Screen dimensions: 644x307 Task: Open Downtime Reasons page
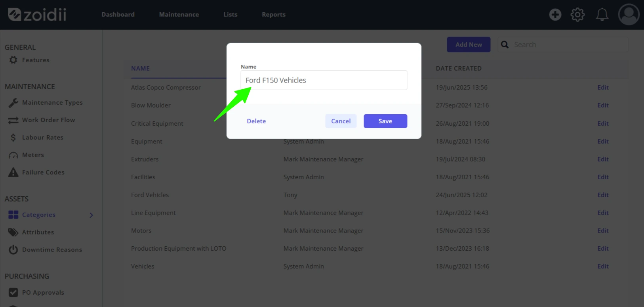tap(52, 249)
